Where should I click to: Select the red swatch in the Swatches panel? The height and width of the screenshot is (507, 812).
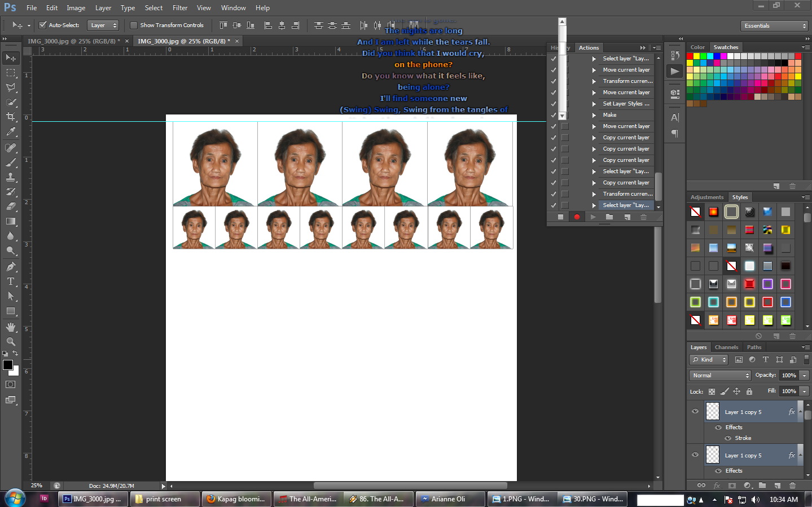pos(690,55)
